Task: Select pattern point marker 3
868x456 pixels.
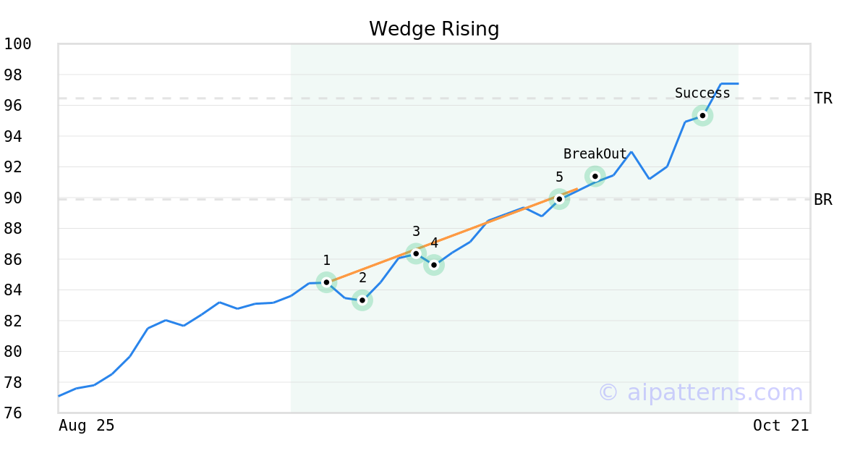Action: (416, 253)
